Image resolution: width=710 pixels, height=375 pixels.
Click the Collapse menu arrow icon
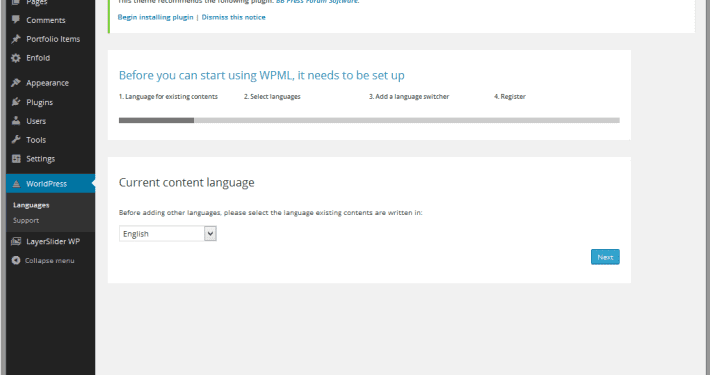tap(16, 260)
